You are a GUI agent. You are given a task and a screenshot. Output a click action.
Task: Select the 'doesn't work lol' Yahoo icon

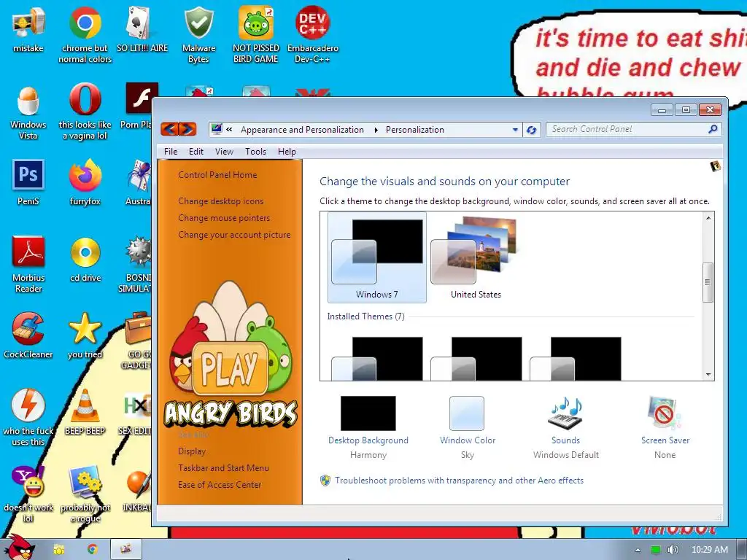click(28, 494)
